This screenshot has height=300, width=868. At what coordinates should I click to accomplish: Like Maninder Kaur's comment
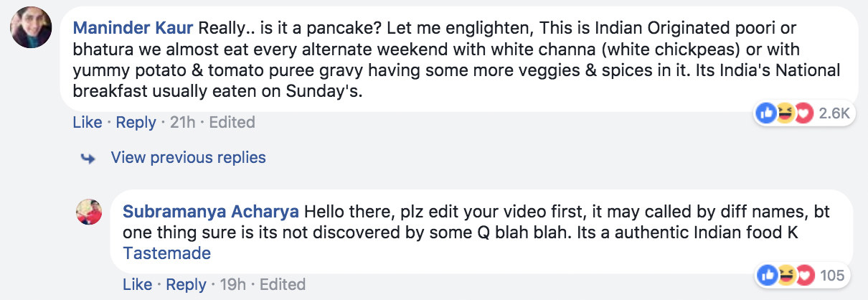[x=88, y=123]
